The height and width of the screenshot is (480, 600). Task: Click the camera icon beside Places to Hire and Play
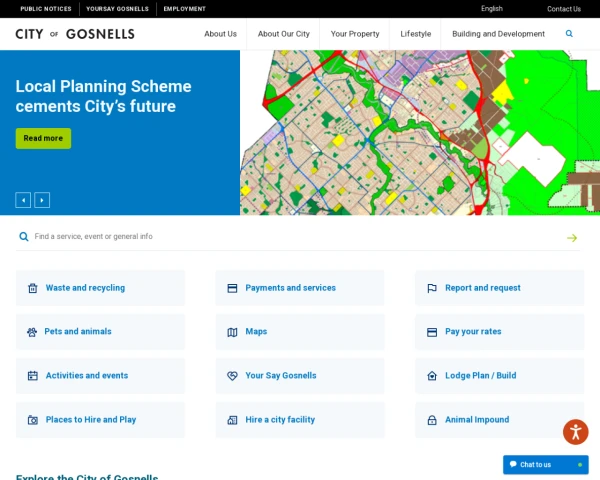pyautogui.click(x=33, y=420)
